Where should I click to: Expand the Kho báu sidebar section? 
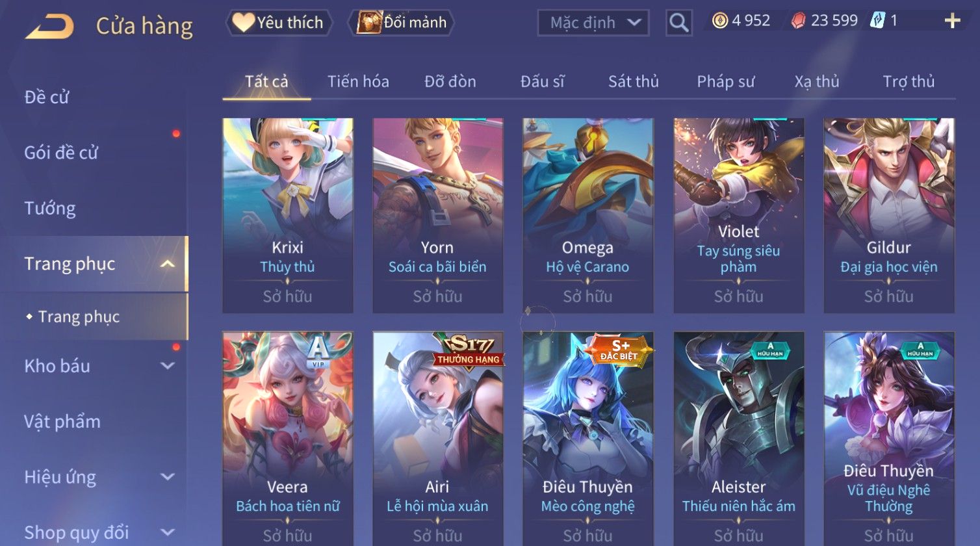(x=168, y=366)
